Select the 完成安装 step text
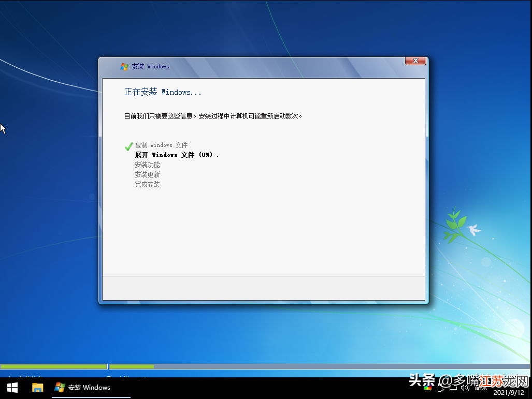The image size is (532, 399). 147,184
